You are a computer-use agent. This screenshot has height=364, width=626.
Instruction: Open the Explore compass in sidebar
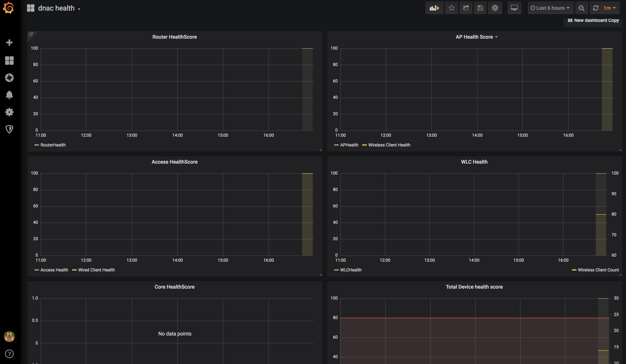(x=9, y=78)
